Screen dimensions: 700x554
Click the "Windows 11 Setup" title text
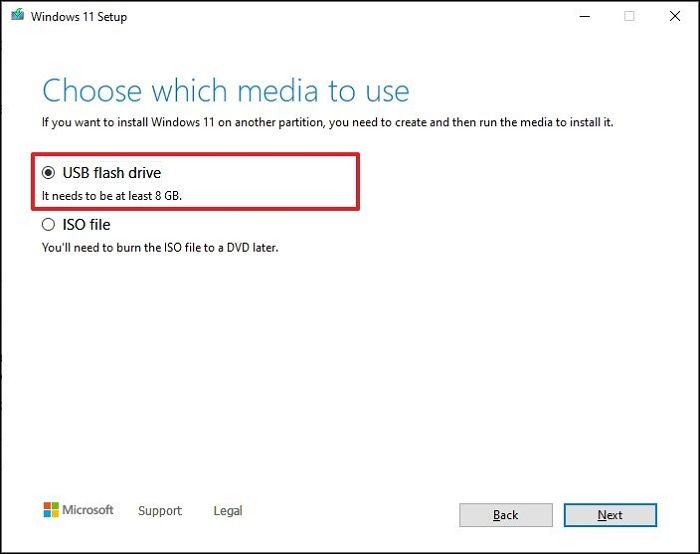point(80,17)
